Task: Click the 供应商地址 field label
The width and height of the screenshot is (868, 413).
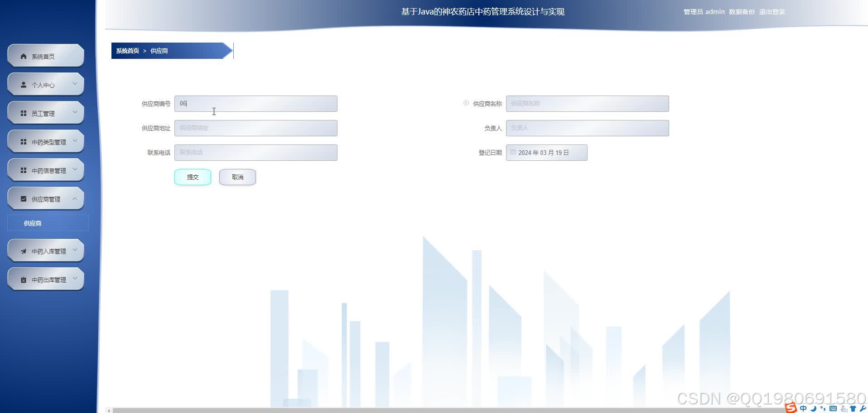Action: point(156,128)
